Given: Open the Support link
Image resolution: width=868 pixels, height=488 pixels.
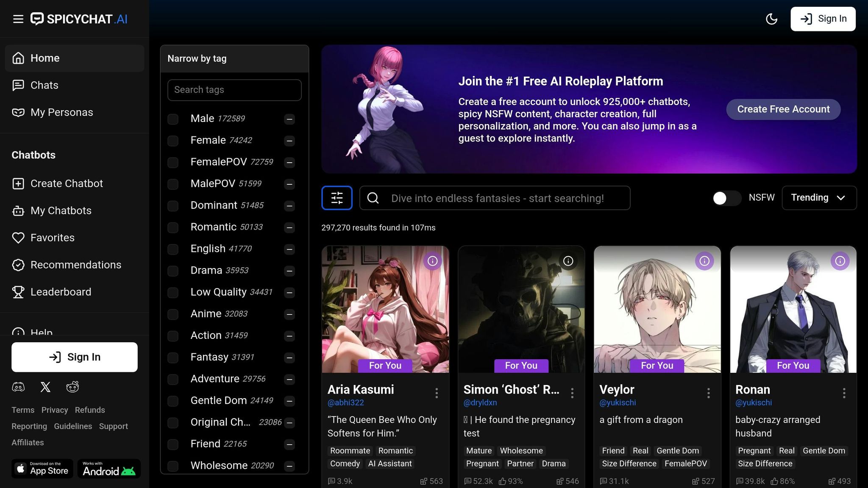Looking at the screenshot, I should [114, 426].
